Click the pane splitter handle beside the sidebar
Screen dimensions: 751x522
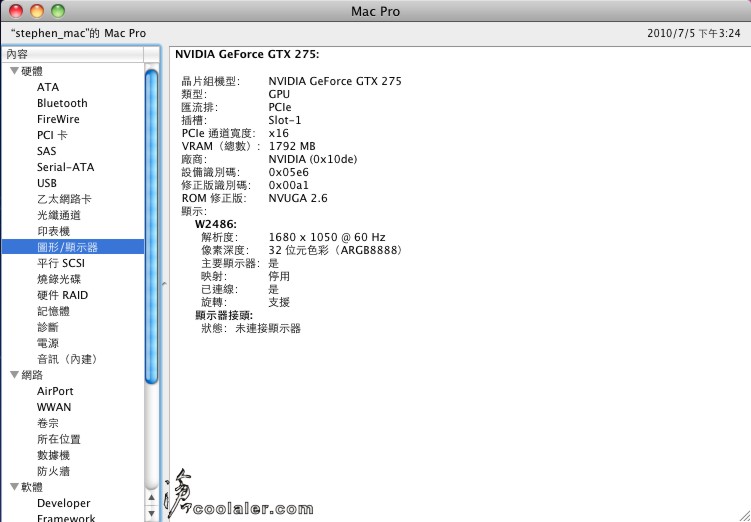point(164,284)
